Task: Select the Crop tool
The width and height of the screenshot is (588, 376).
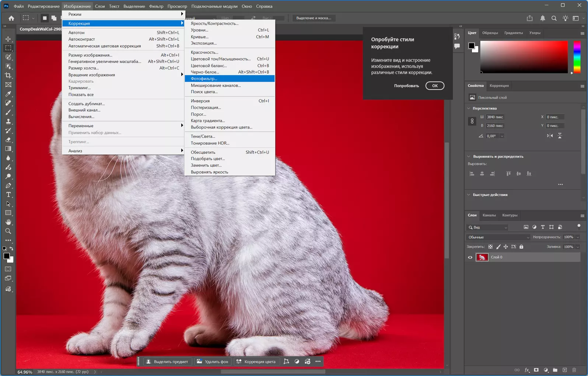Action: (x=8, y=76)
